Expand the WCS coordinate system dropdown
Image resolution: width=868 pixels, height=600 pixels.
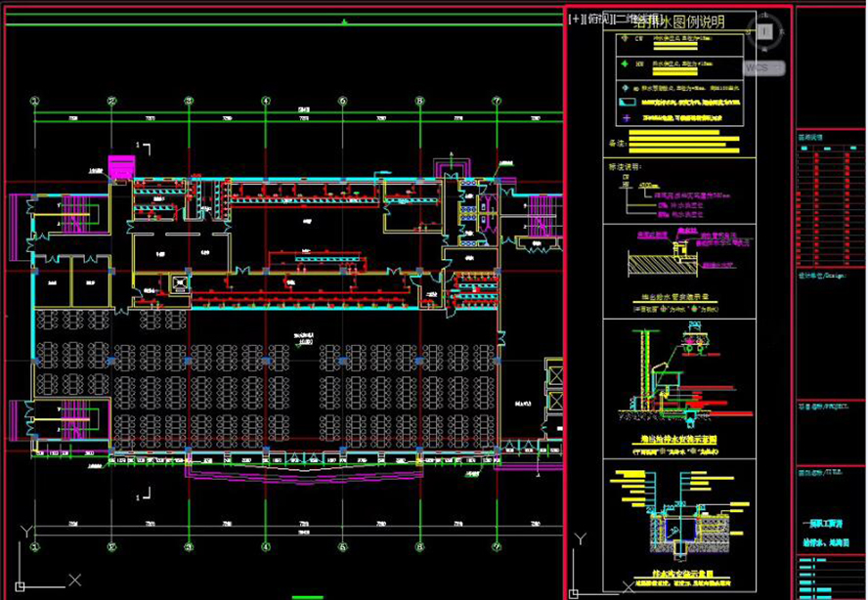point(762,68)
